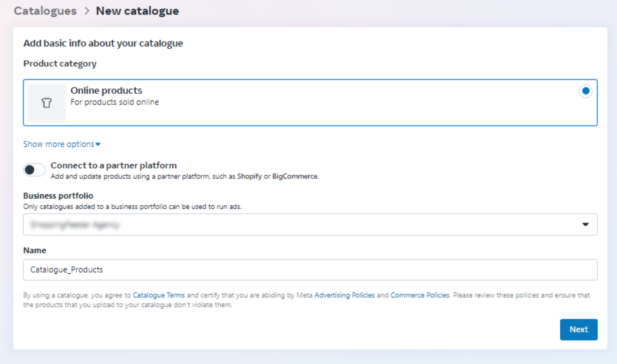Click the breadcrumb chevron separator

click(x=87, y=11)
